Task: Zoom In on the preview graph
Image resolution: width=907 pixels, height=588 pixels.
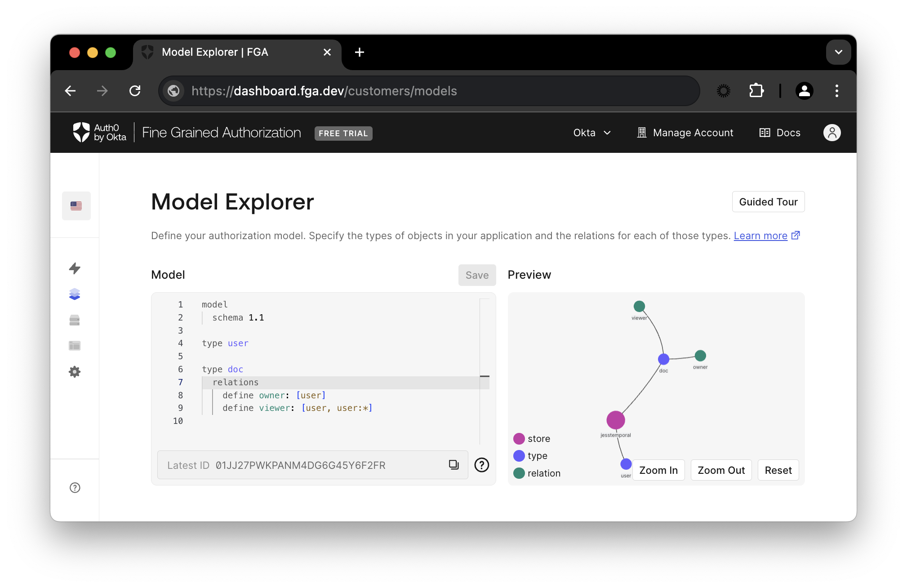Action: pos(658,470)
